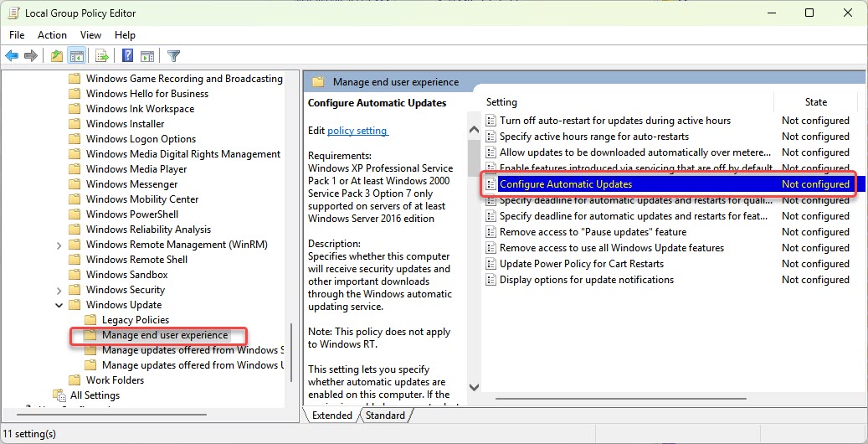Click the Export List toolbar icon

tap(102, 56)
